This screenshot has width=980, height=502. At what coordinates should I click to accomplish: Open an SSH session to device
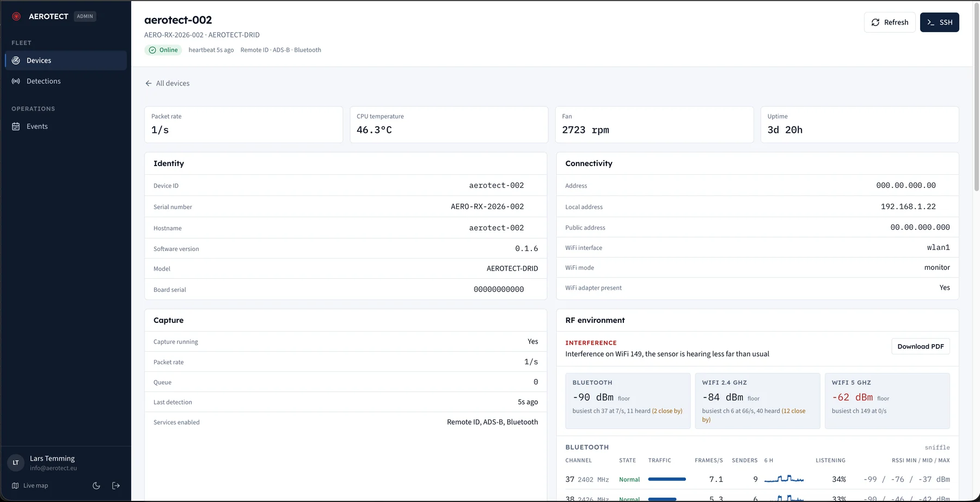click(x=939, y=22)
